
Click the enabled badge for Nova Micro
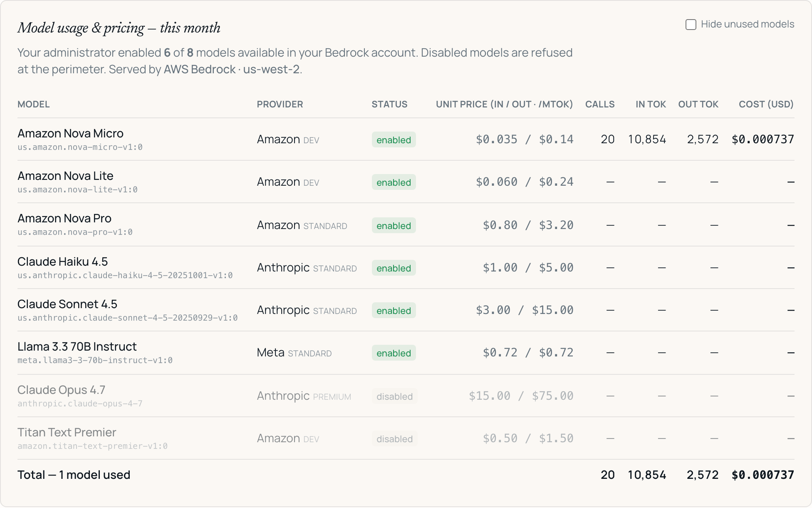tap(394, 140)
